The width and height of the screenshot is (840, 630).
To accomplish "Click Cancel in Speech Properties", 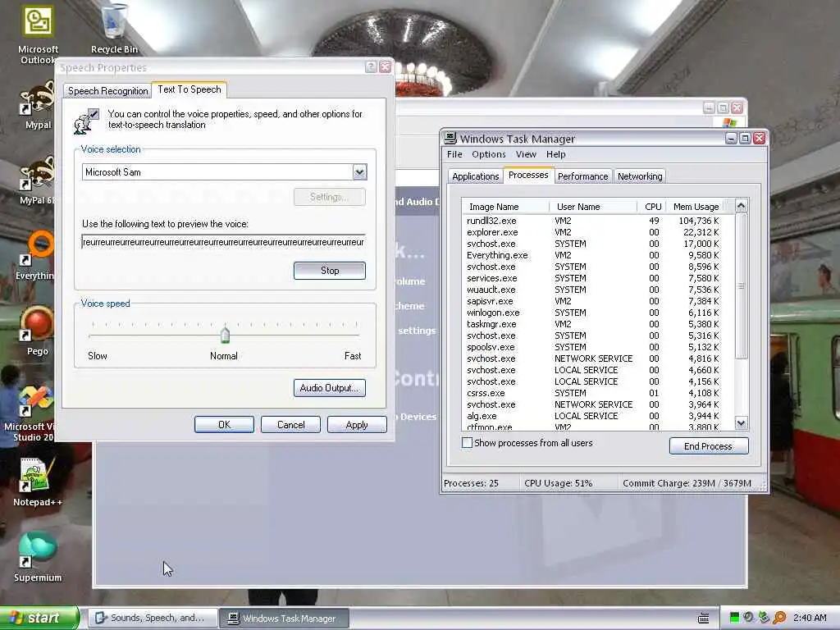I will pyautogui.click(x=290, y=425).
